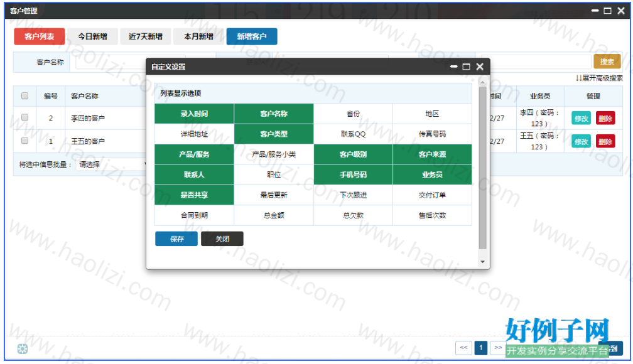This screenshot has height=364, width=633.
Task: Expand the 展开高级搜索 advanced search link
Action: [599, 78]
